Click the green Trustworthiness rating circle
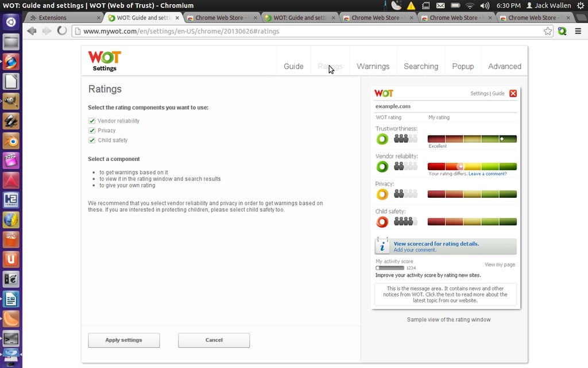 382,139
